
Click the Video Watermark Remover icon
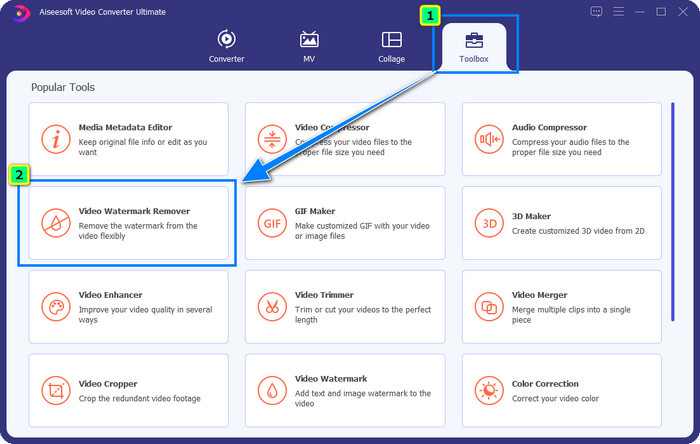[x=56, y=223]
